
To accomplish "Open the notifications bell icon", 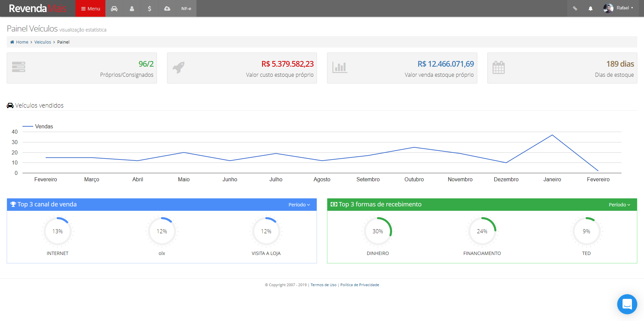I will click(x=591, y=8).
